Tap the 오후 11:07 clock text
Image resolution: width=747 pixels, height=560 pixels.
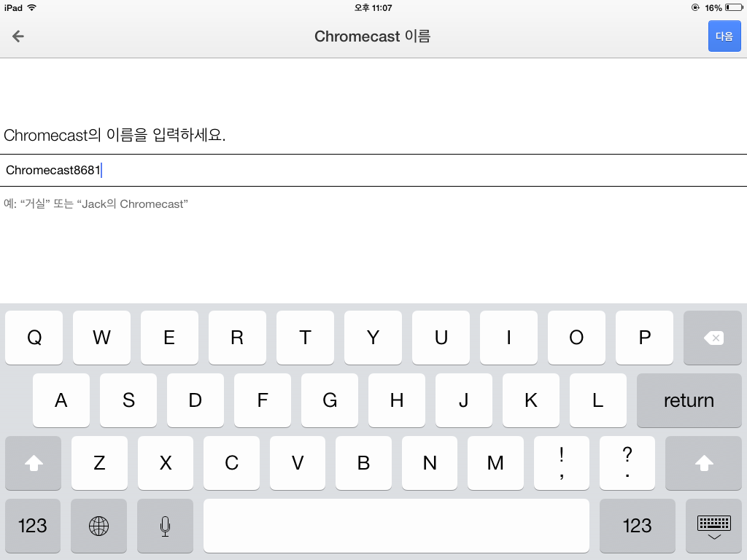click(x=373, y=7)
